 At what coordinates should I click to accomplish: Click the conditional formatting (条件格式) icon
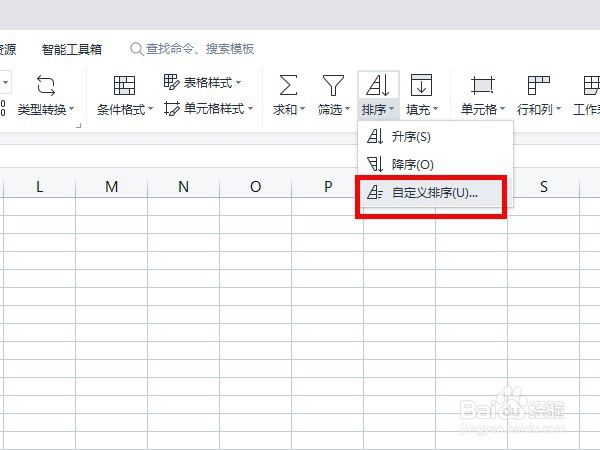coord(124,85)
